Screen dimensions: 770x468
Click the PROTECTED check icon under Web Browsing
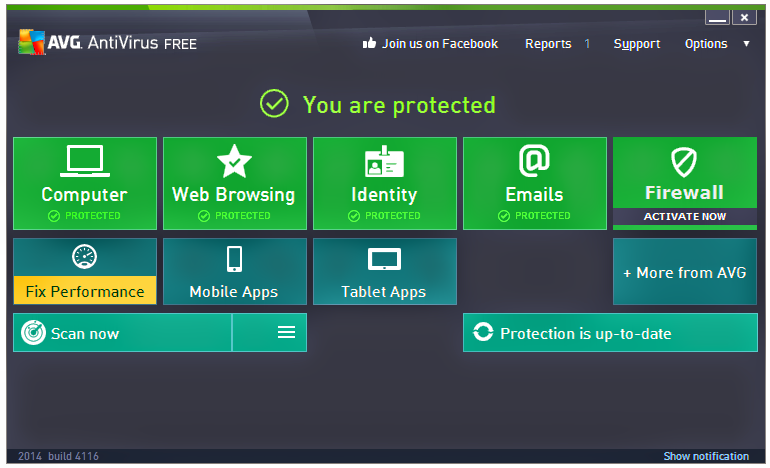(204, 216)
